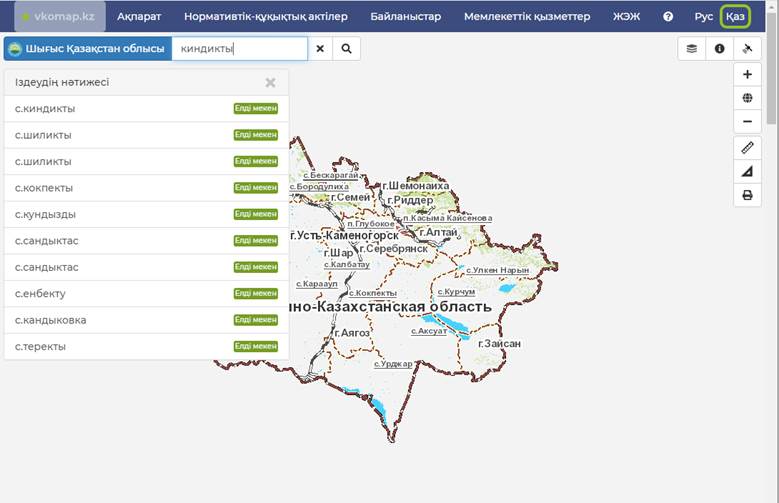This screenshot has height=503, width=779.
Task: Select с.кокпекты from search results
Action: coord(44,188)
